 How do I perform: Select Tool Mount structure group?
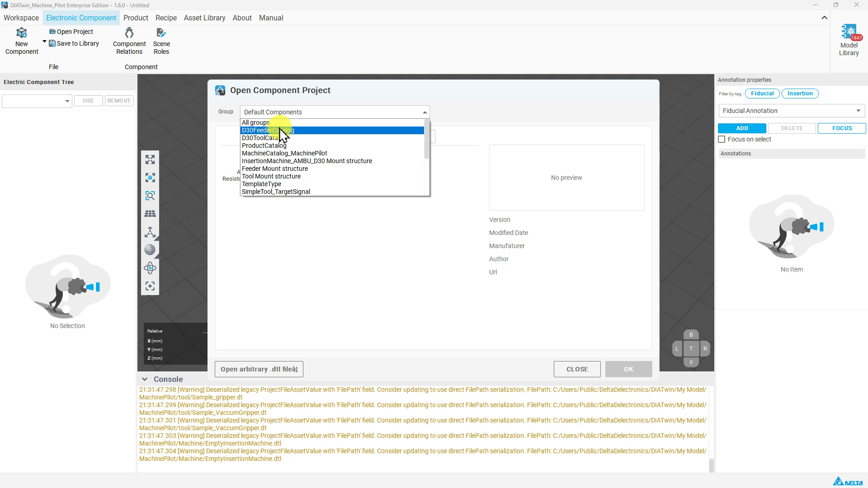(332, 176)
